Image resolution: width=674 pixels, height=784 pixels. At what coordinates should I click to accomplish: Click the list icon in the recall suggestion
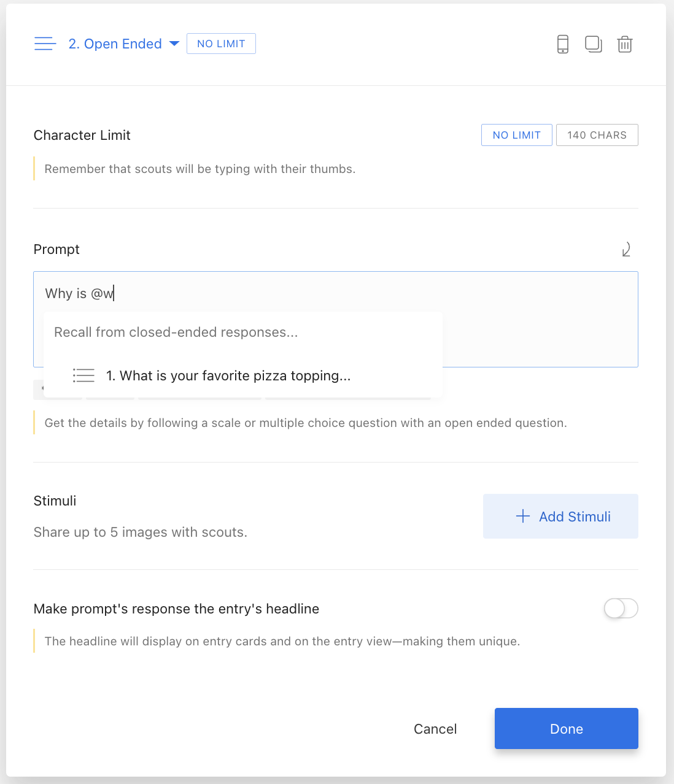tap(83, 375)
